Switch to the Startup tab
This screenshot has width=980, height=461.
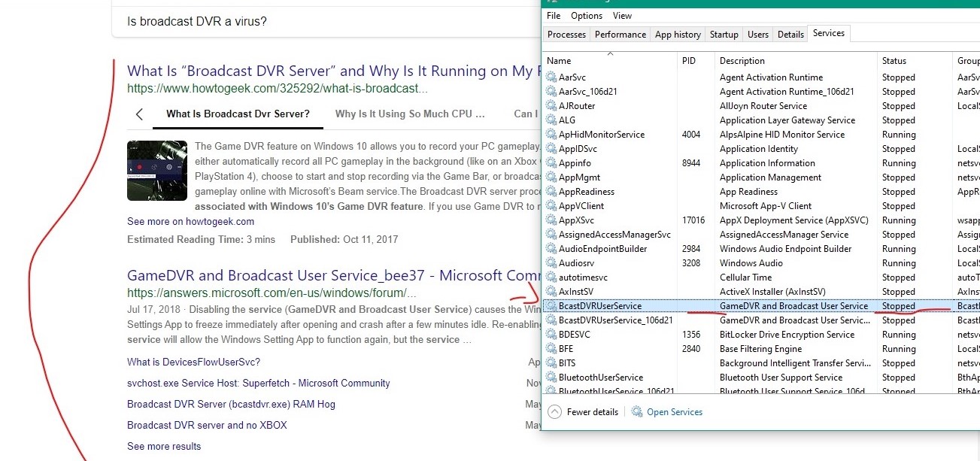tap(724, 35)
